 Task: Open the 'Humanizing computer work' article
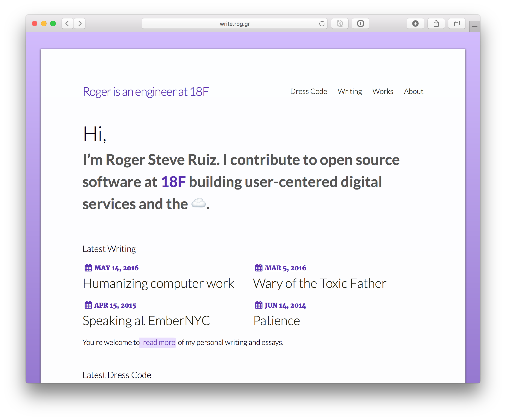click(158, 283)
